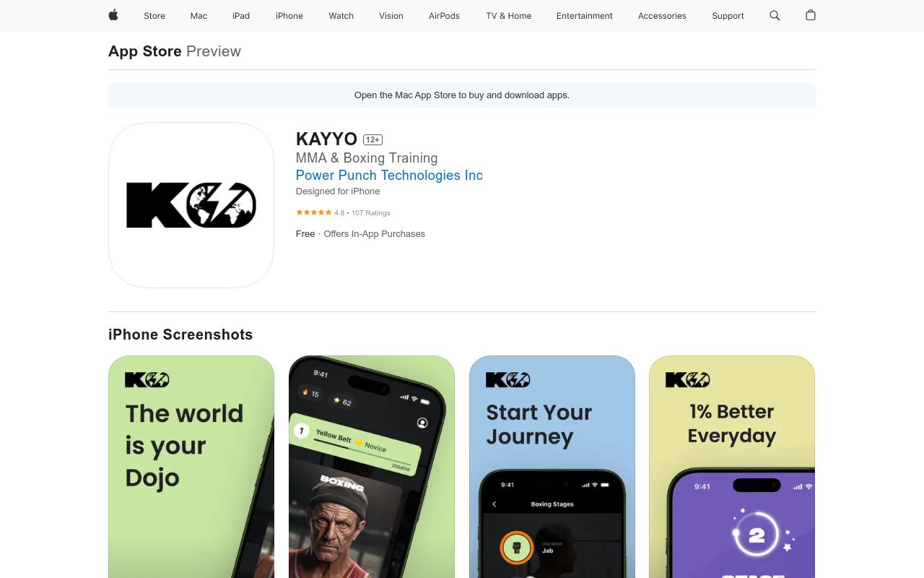View 'Start Your Journey' screenshot
This screenshot has height=578, width=924.
(x=552, y=467)
